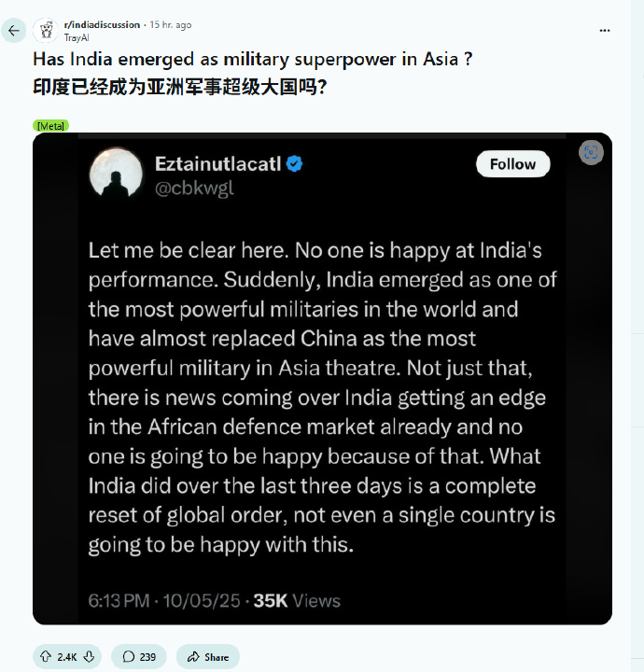Open the subreddit avatar icon
This screenshot has width=644, height=672.
point(46,30)
